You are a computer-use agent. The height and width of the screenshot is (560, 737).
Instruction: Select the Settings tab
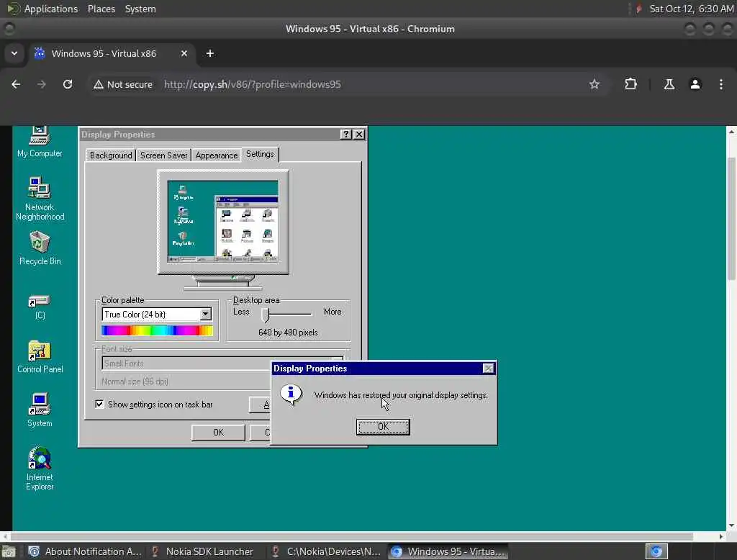(260, 154)
